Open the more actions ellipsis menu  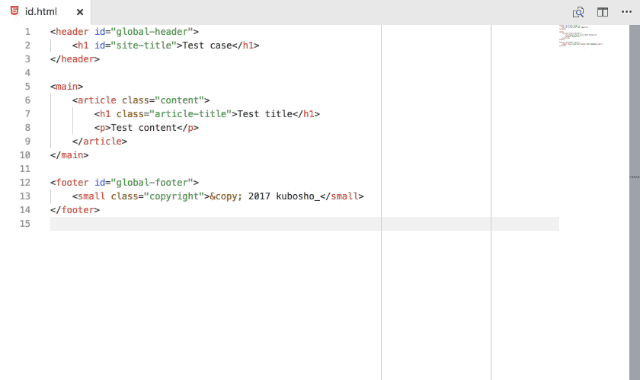tap(626, 12)
